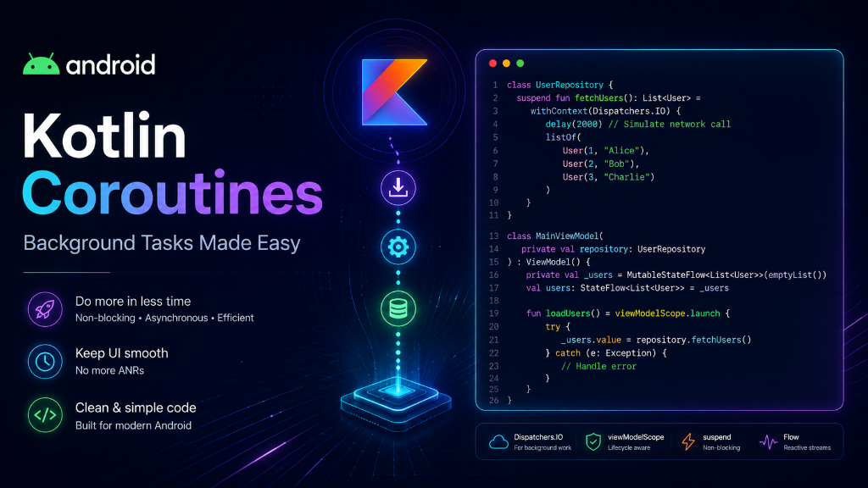Click 'class MainViewModel(' code line

point(554,236)
